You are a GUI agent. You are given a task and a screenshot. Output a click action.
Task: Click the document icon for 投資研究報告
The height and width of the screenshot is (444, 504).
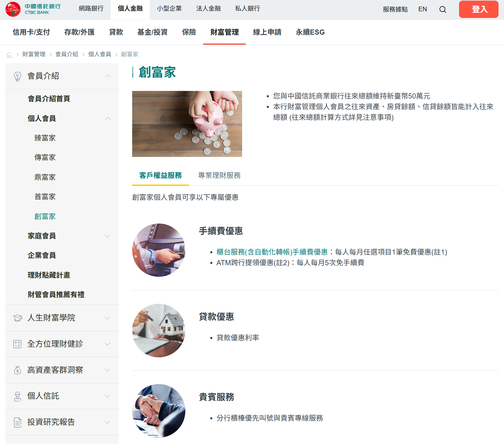pos(18,422)
